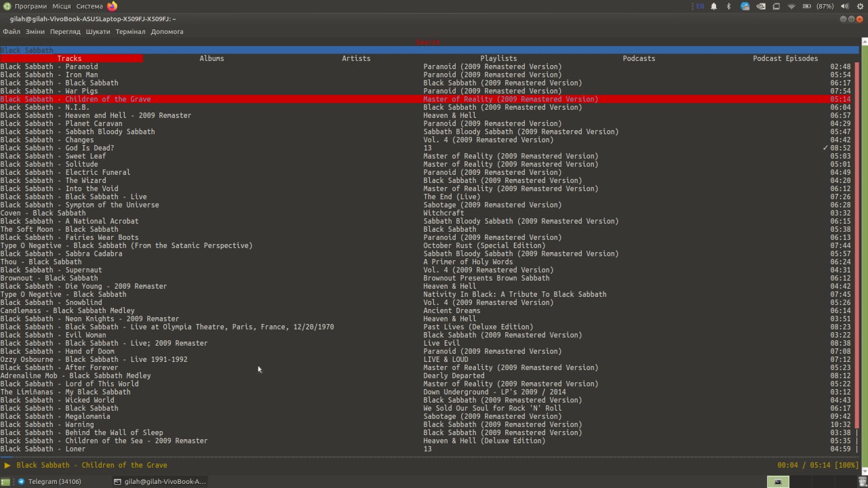Image resolution: width=868 pixels, height=488 pixels.
Task: Open the power/session gear icon
Action: click(x=861, y=6)
